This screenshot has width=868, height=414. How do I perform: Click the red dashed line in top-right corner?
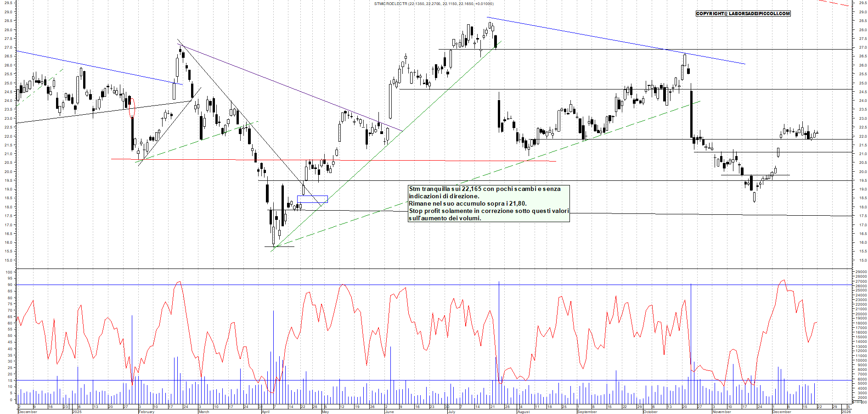click(x=834, y=3)
